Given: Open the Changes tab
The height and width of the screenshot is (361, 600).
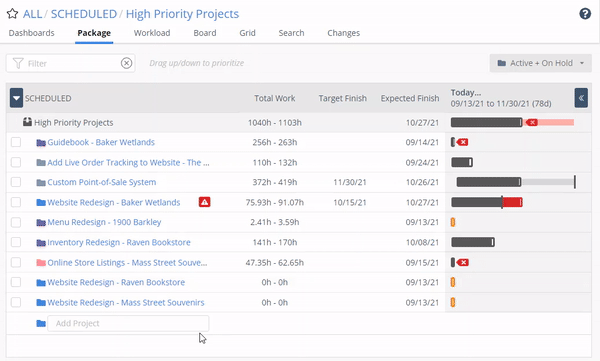Looking at the screenshot, I should coord(344,33).
